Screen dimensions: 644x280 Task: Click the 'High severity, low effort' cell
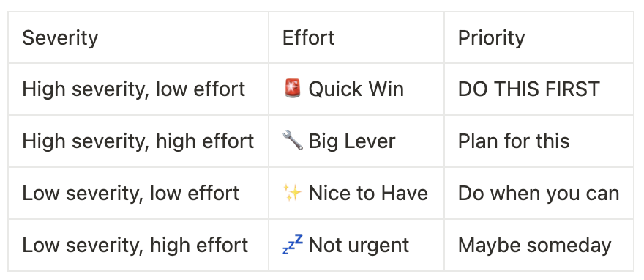138,89
